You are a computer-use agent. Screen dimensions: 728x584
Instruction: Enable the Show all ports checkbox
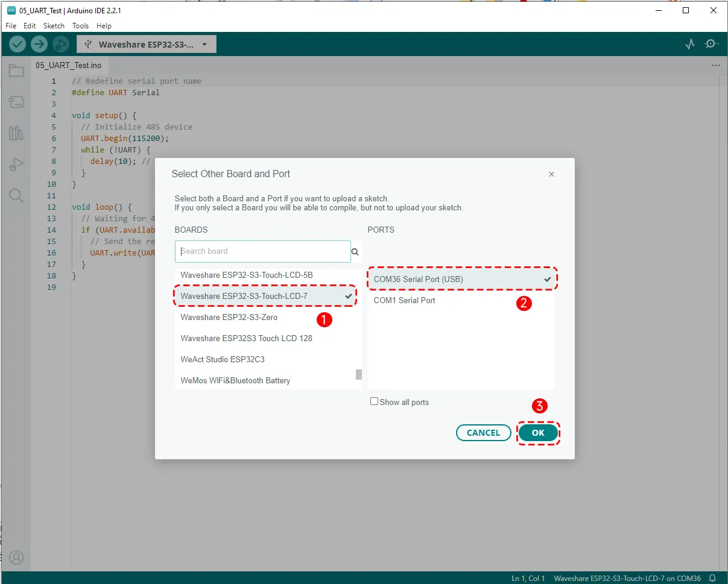375,401
